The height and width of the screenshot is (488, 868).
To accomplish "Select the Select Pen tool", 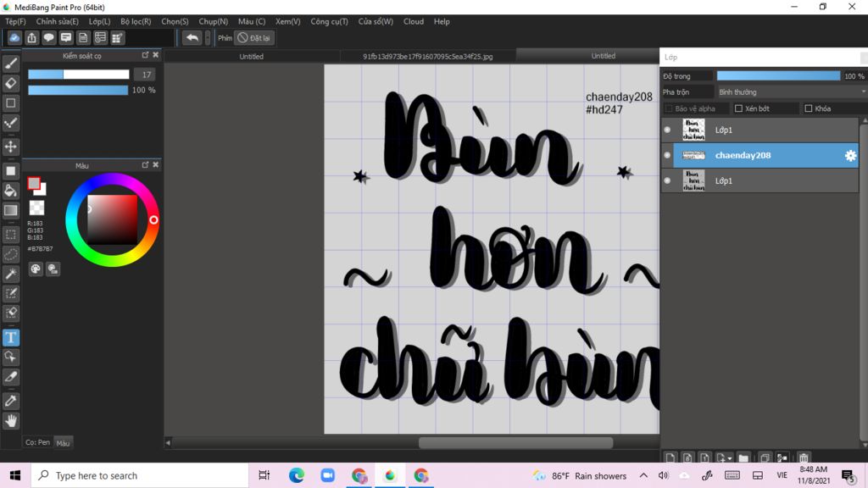I will 10,293.
